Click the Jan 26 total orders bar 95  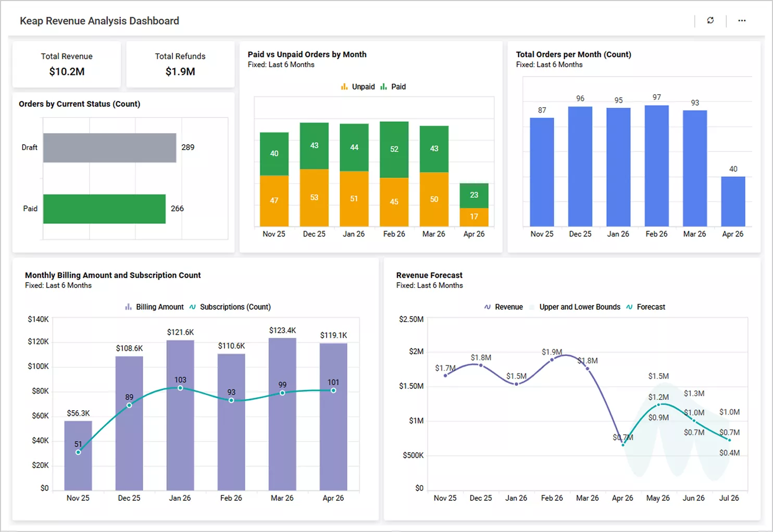pos(618,167)
